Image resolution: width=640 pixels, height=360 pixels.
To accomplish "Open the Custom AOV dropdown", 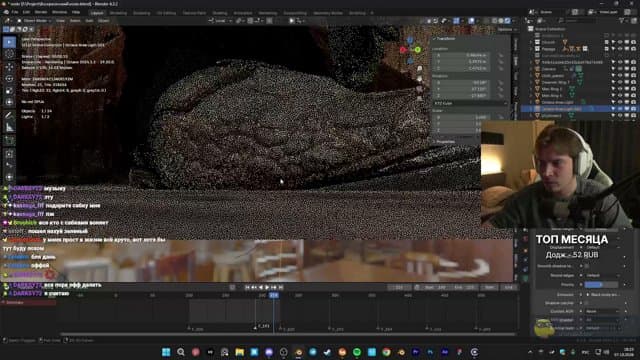I will [604, 311].
